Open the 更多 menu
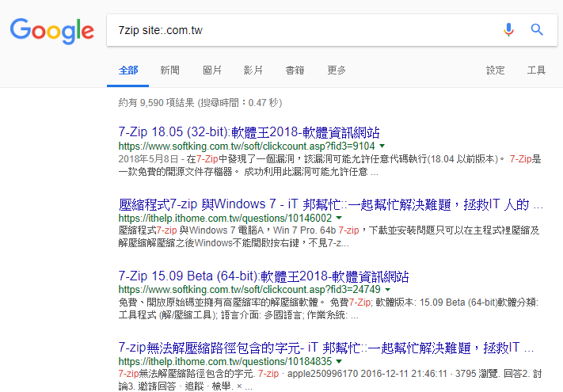Screen dimensions: 563x392 (337, 70)
